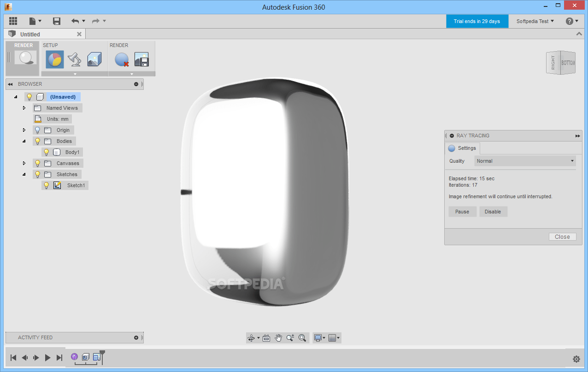This screenshot has width=588, height=372.
Task: Toggle Sketch1 visibility light bulb
Action: tap(46, 185)
